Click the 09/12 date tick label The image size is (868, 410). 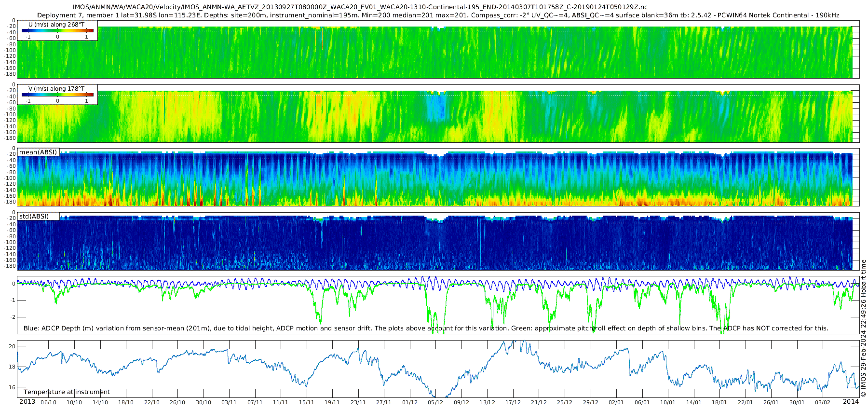[x=461, y=402]
